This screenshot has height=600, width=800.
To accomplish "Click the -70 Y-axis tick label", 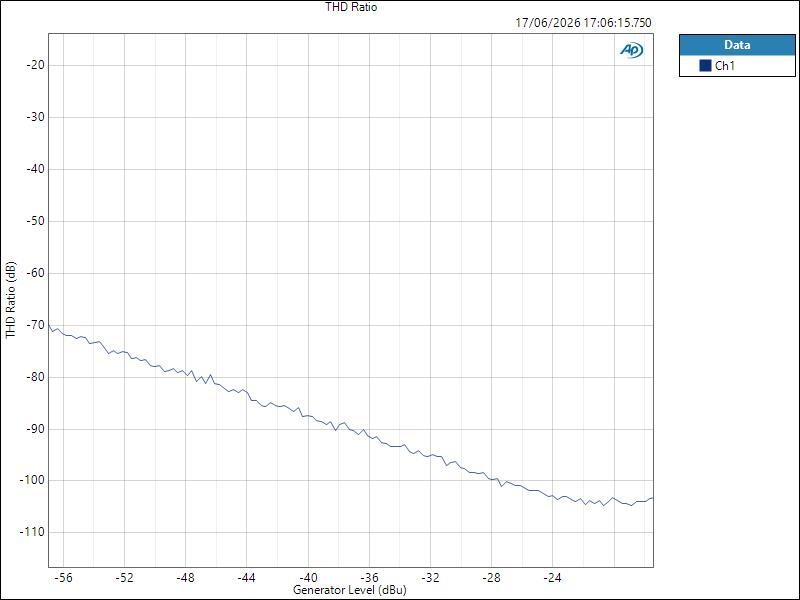I will 35,325.
